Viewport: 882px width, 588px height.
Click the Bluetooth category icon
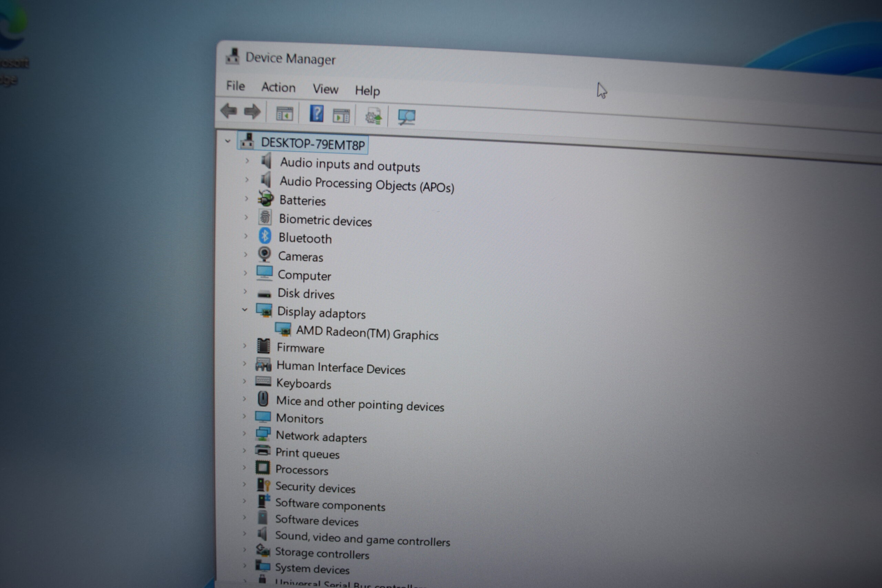(265, 236)
